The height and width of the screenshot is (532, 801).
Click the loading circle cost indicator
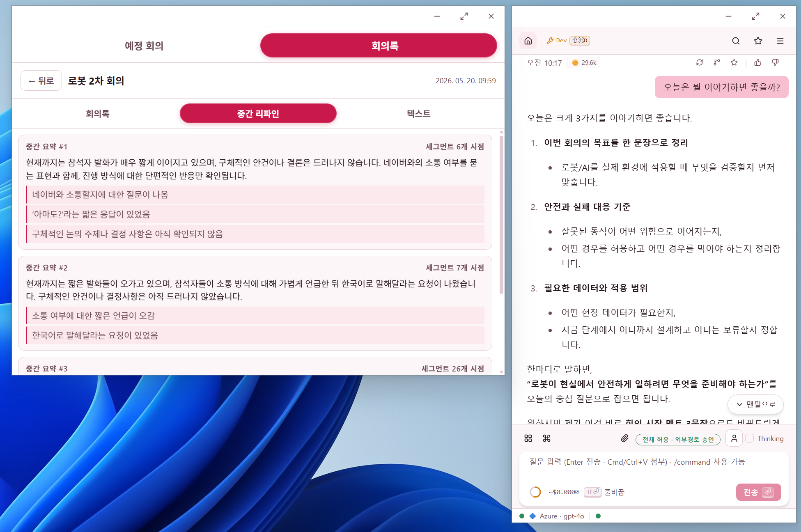click(535, 492)
